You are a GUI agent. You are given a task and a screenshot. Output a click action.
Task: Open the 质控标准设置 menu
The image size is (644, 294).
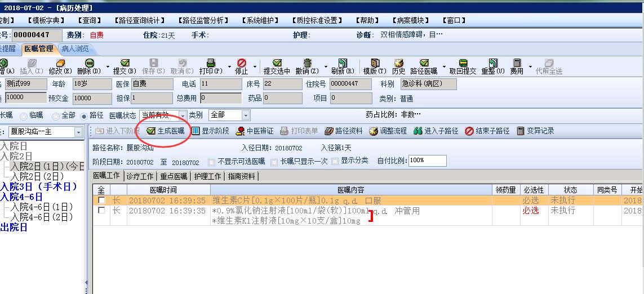coord(316,20)
